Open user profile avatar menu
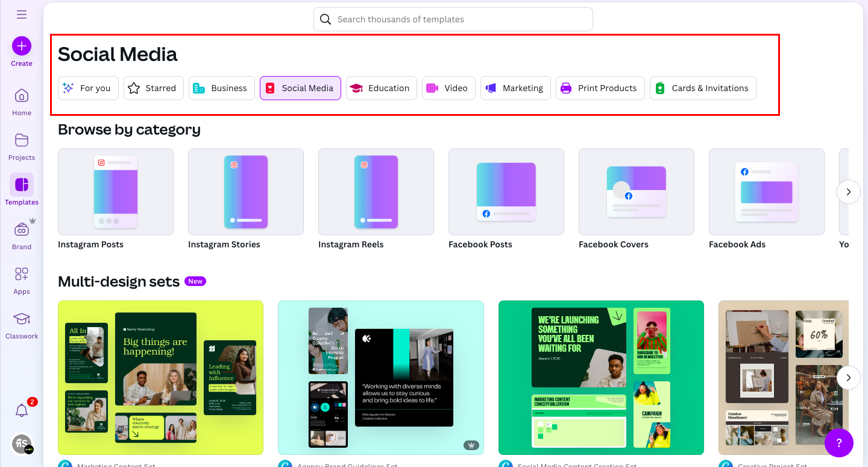The height and width of the screenshot is (467, 868). click(22, 443)
